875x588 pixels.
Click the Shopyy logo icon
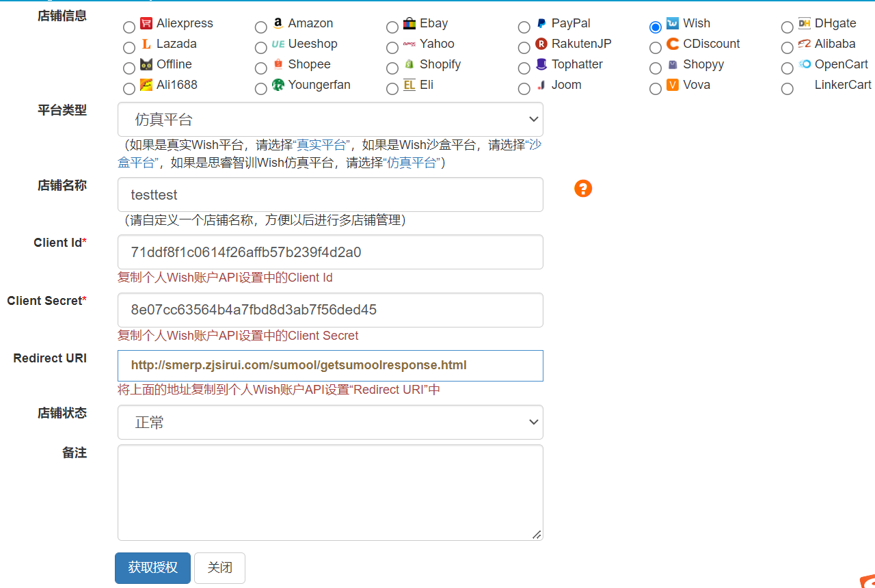click(673, 64)
